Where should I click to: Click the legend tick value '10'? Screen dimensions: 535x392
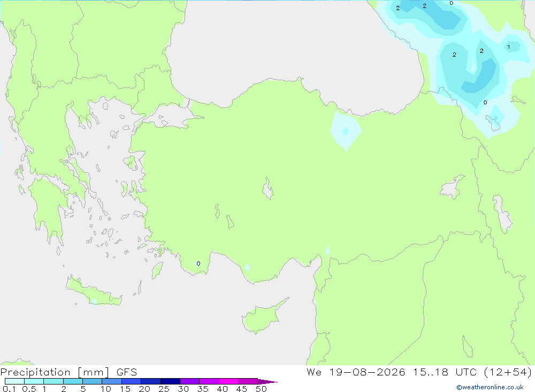[x=106, y=389]
